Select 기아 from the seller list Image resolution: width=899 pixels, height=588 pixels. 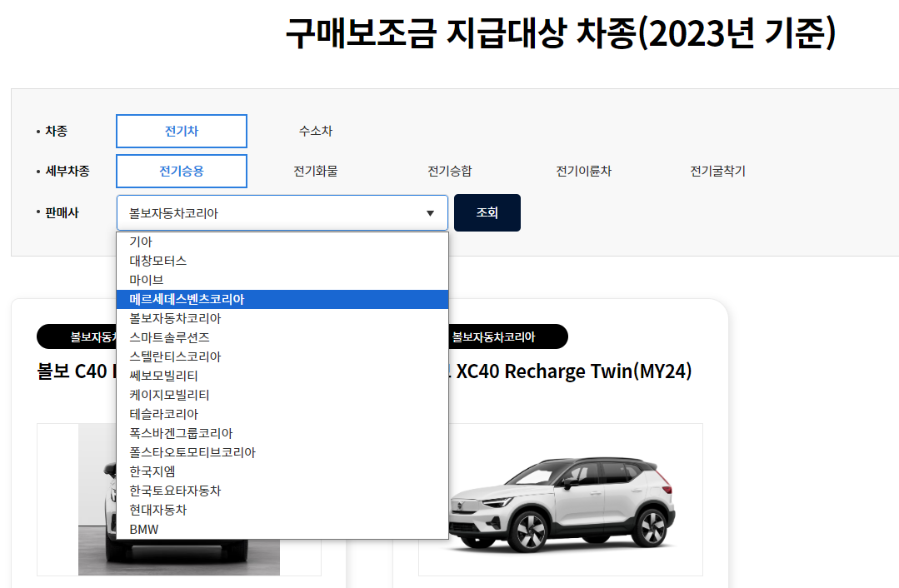click(282, 242)
